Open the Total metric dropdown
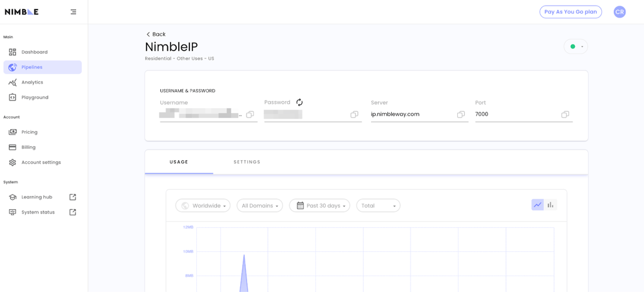 (x=378, y=205)
